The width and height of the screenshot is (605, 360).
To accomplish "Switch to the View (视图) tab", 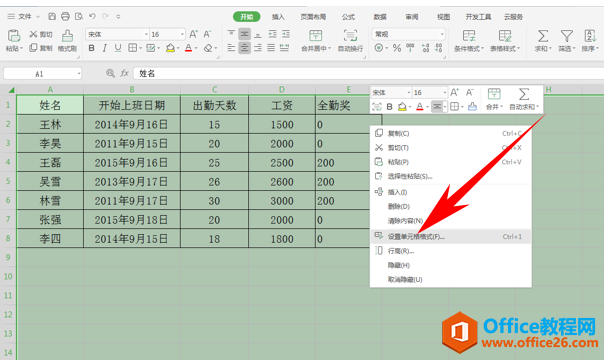I will 443,17.
